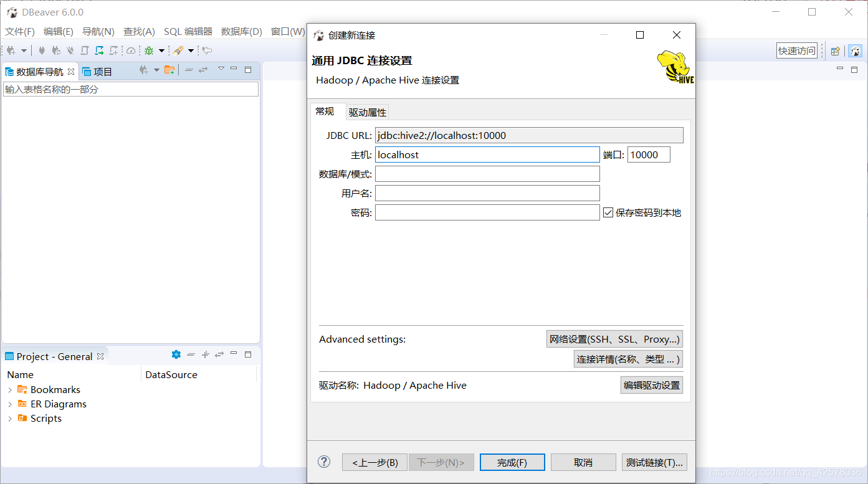Click the Connect plug icon in main toolbar
The width and height of the screenshot is (868, 484).
[x=42, y=50]
